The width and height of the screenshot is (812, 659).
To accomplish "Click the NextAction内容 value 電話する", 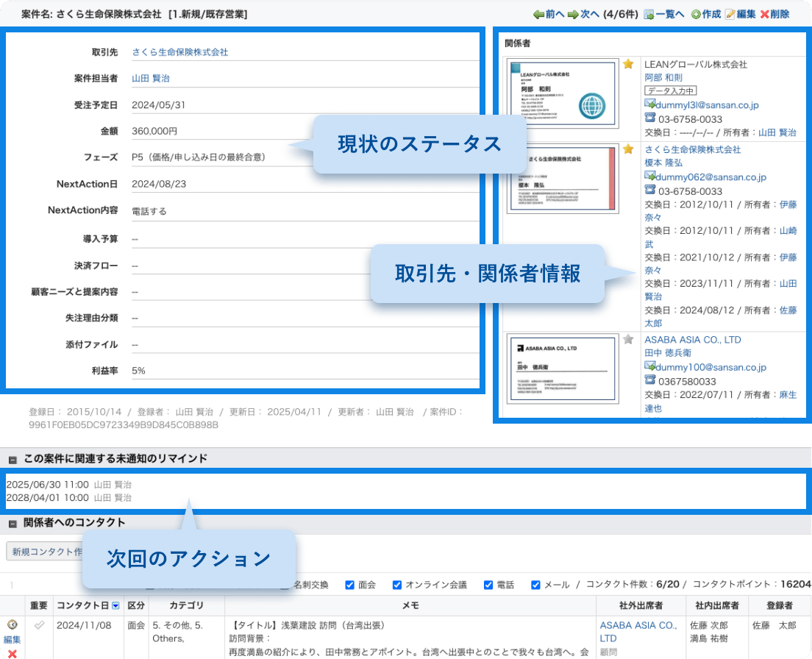I will pos(149,211).
